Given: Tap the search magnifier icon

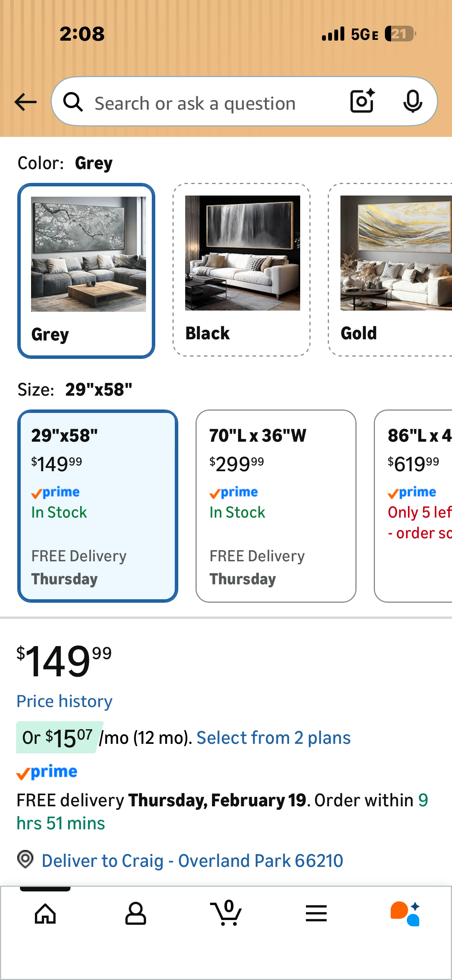Looking at the screenshot, I should (x=73, y=102).
